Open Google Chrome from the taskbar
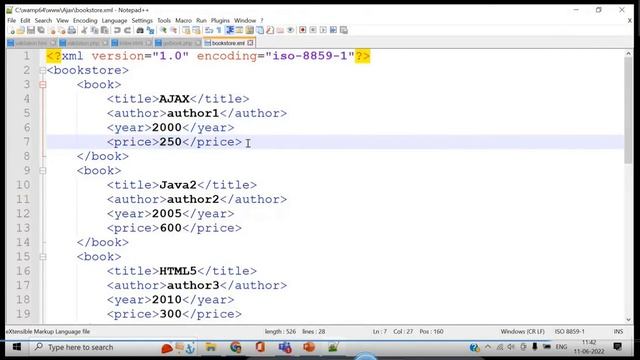The width and height of the screenshot is (640, 360). (236, 347)
